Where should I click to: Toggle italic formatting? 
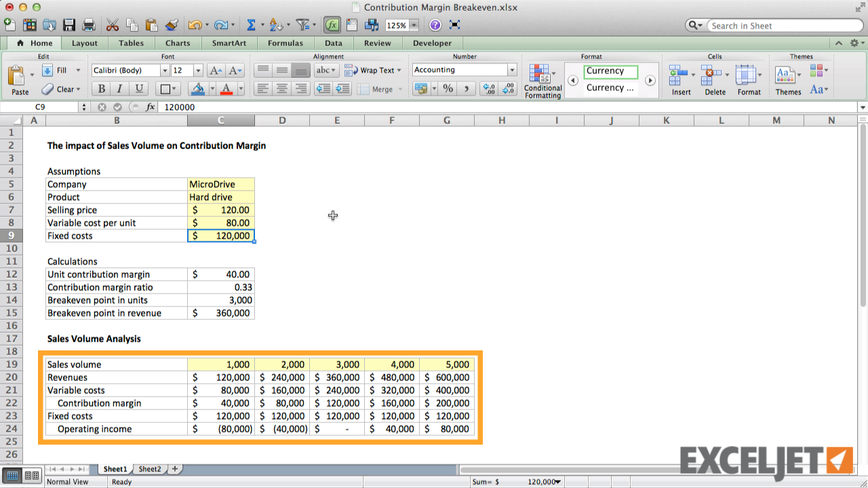[x=120, y=89]
